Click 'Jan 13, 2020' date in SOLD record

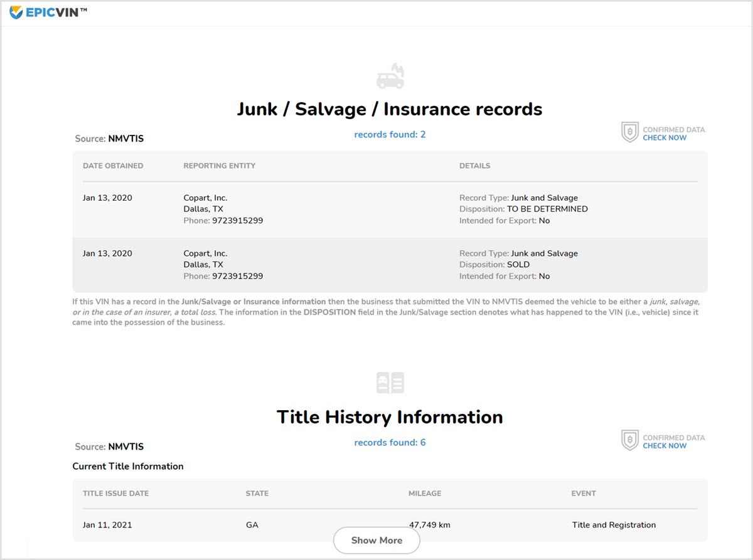tap(107, 253)
